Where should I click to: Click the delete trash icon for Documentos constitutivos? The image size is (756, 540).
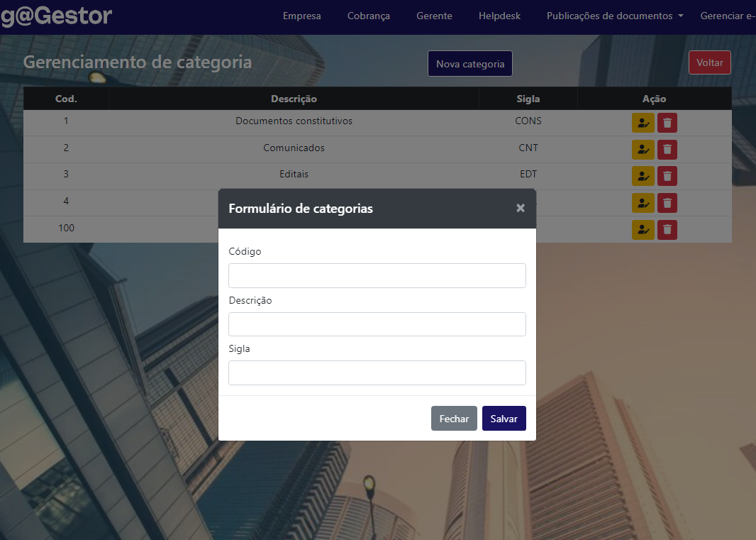coord(667,122)
